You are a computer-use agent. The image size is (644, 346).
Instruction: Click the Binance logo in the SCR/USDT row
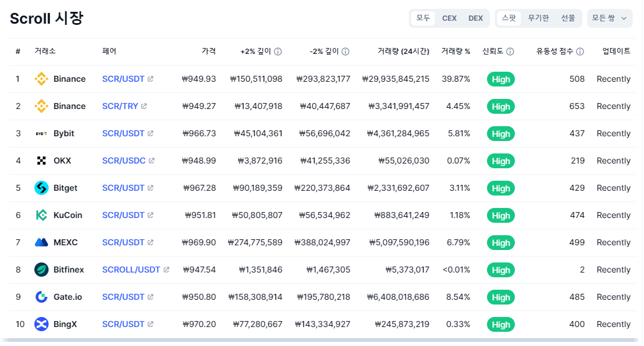41,79
